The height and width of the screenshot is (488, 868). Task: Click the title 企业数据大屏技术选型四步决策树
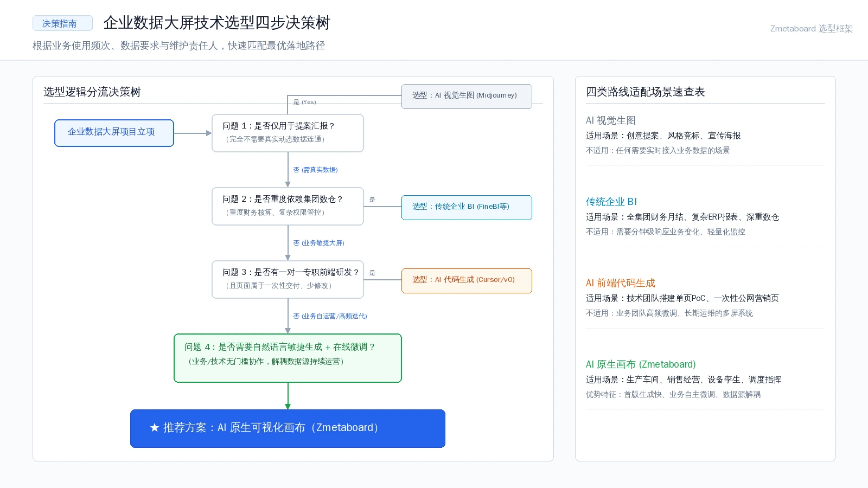coord(217,23)
